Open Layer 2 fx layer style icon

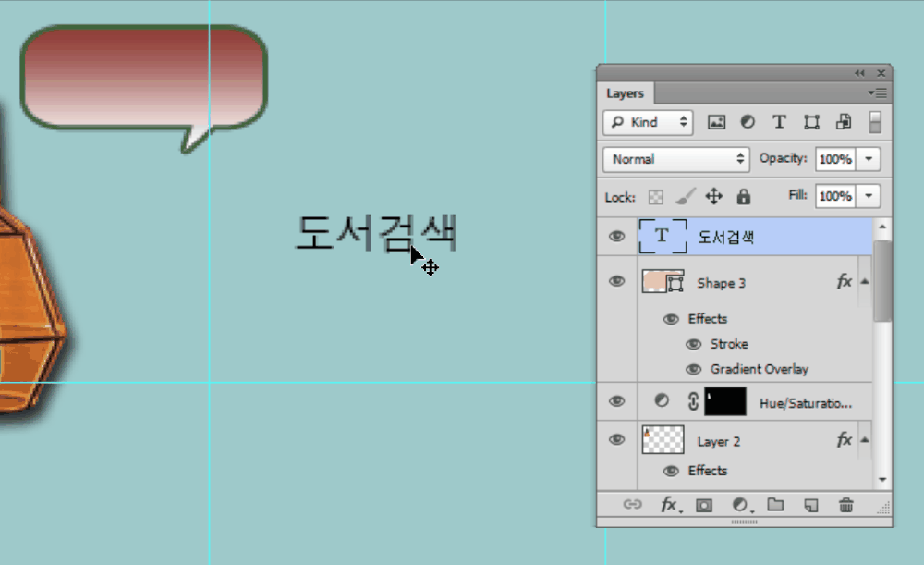[844, 439]
